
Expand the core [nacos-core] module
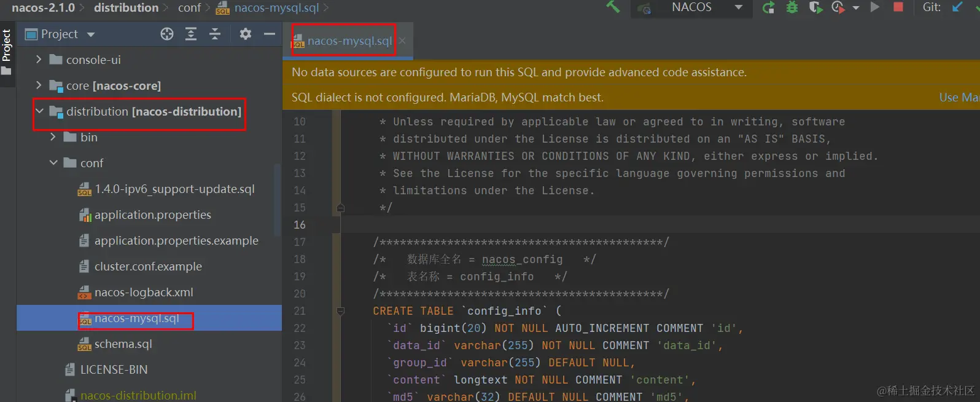pyautogui.click(x=39, y=85)
